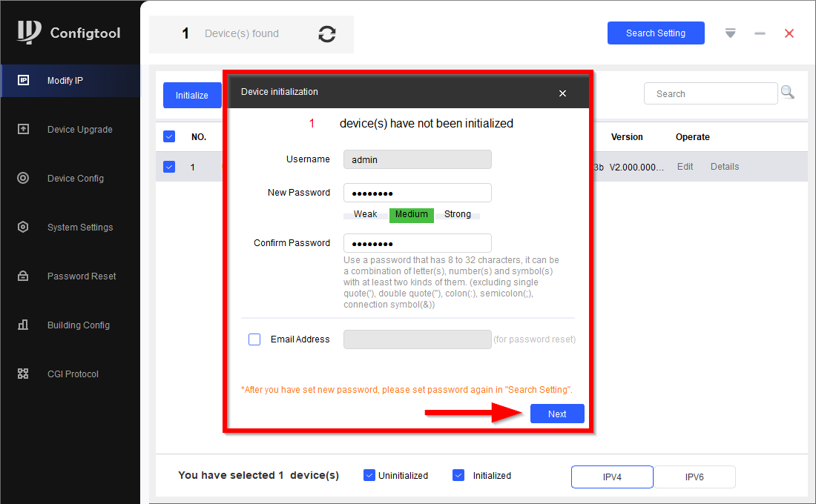816x504 pixels.
Task: Select Building Config sidebar icon
Action: click(23, 325)
